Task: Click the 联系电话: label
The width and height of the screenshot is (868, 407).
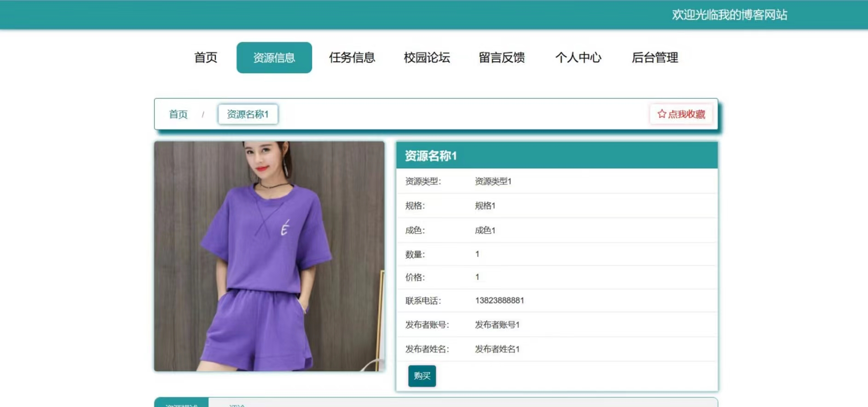Action: coord(423,301)
